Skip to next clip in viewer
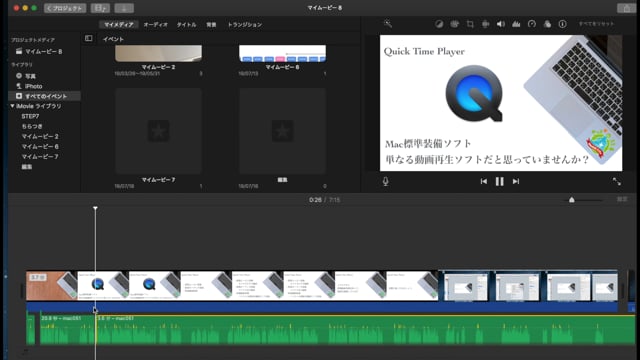 pos(516,181)
